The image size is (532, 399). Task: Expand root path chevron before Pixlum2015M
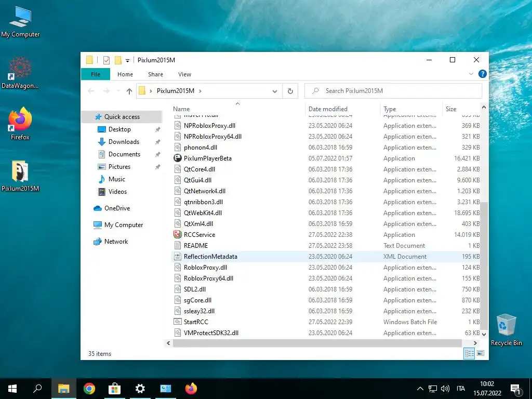(x=151, y=91)
